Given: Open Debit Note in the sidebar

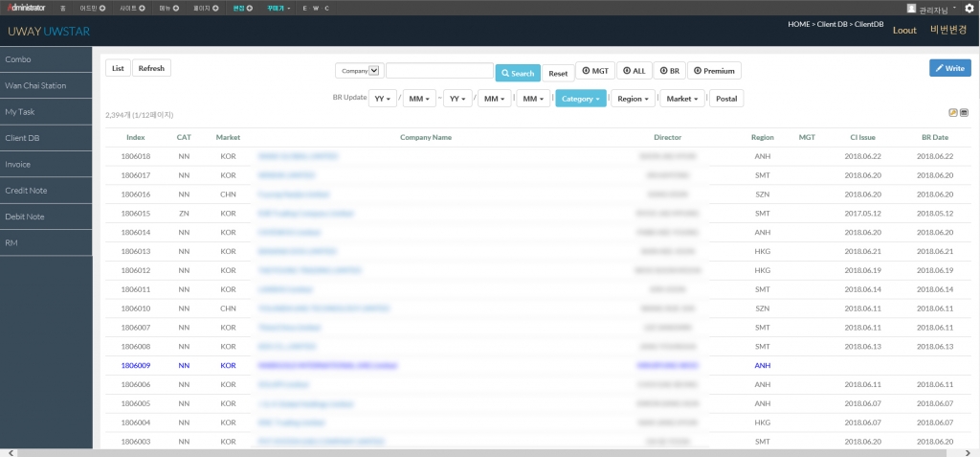Looking at the screenshot, I should coord(46,217).
